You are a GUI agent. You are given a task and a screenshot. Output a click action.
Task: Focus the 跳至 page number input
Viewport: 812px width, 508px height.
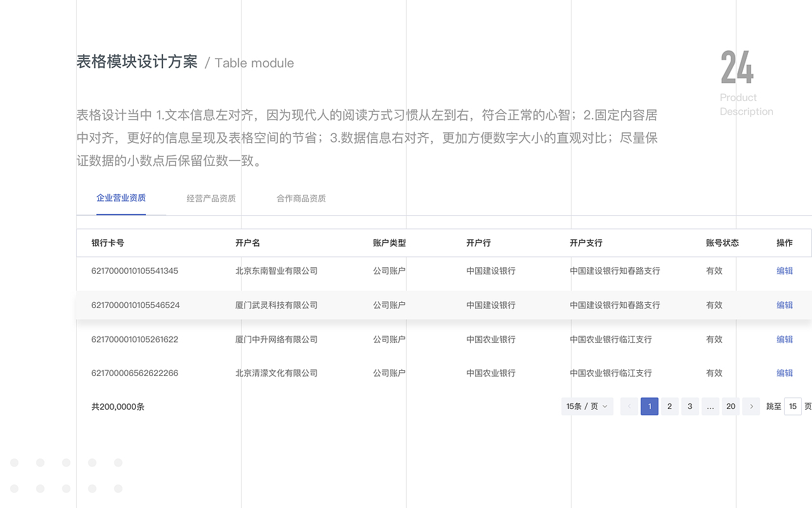coord(793,406)
